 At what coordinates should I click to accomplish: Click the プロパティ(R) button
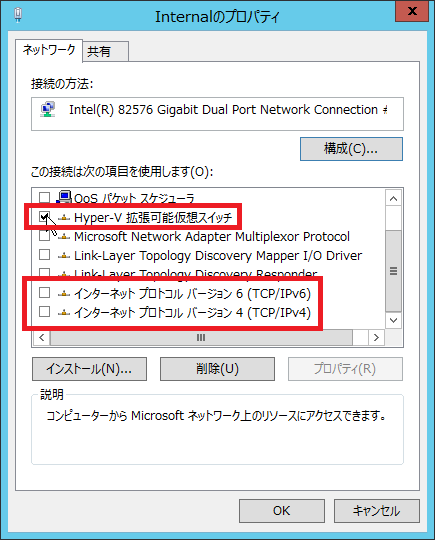pos(345,369)
